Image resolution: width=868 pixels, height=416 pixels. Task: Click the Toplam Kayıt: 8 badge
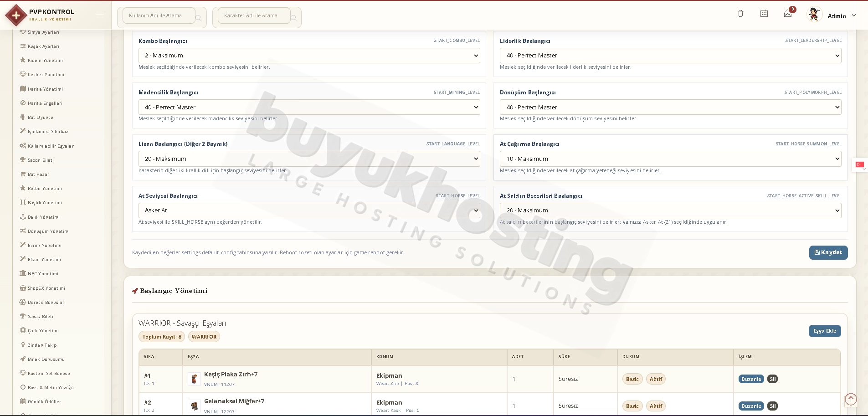click(162, 337)
